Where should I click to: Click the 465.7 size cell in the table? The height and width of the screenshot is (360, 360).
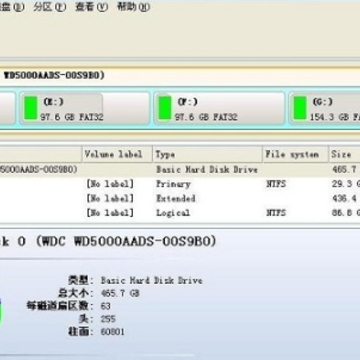344,169
